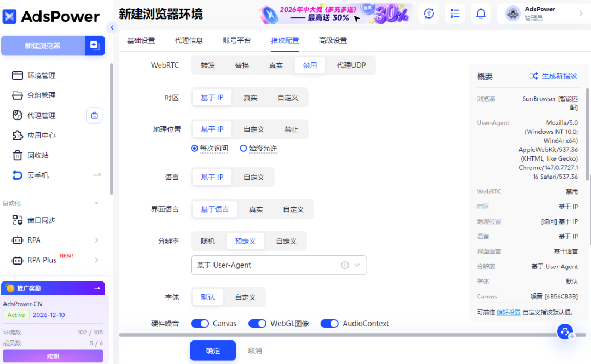
Task: Set 界面语言 to 真实
Action: click(x=256, y=209)
